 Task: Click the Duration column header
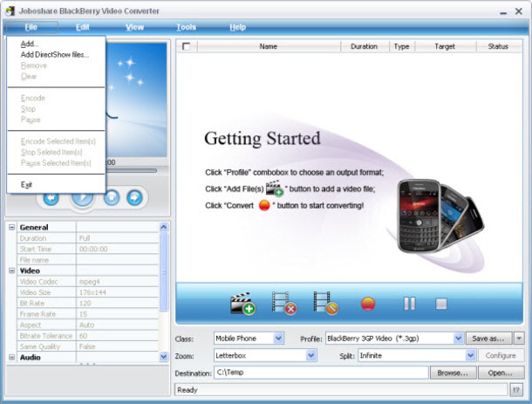coord(364,46)
